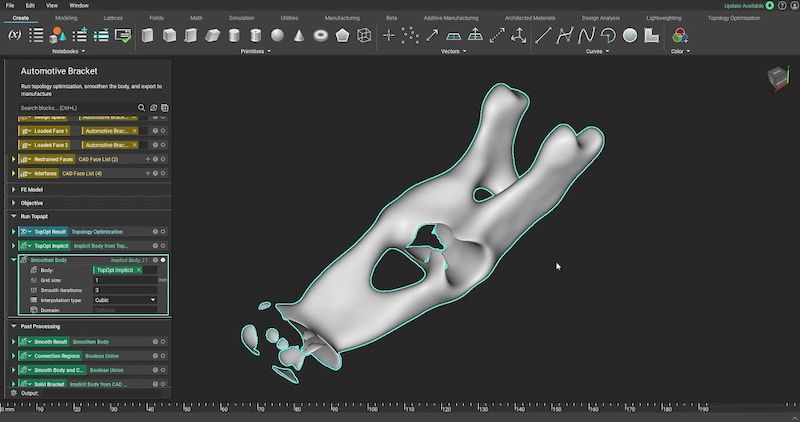Click the checkmark screen icon in Notebooks
The height and width of the screenshot is (422, 800).
123,35
